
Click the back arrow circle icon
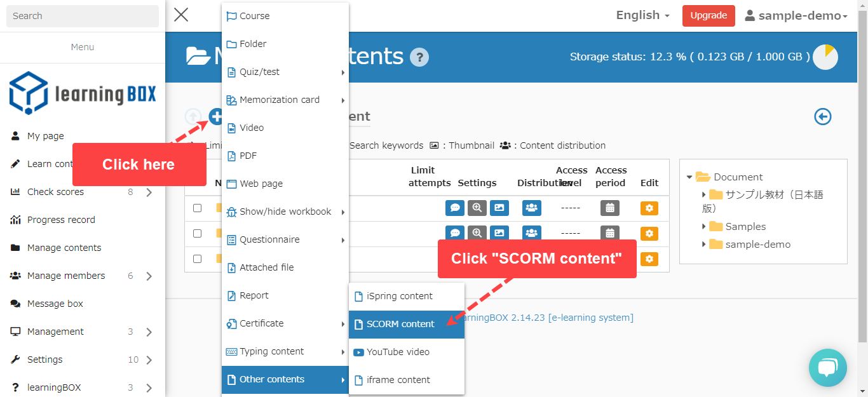[x=823, y=117]
